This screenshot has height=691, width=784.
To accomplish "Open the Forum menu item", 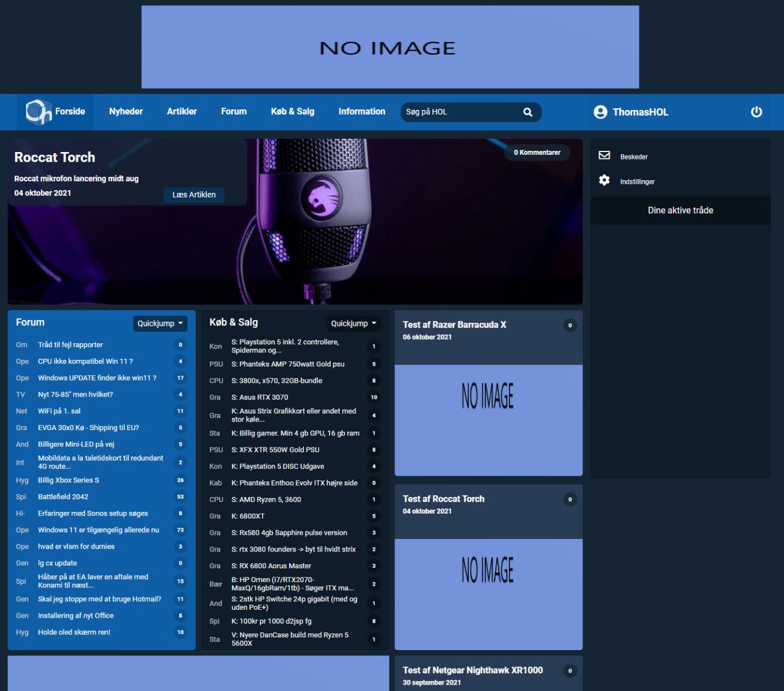I will pos(234,112).
